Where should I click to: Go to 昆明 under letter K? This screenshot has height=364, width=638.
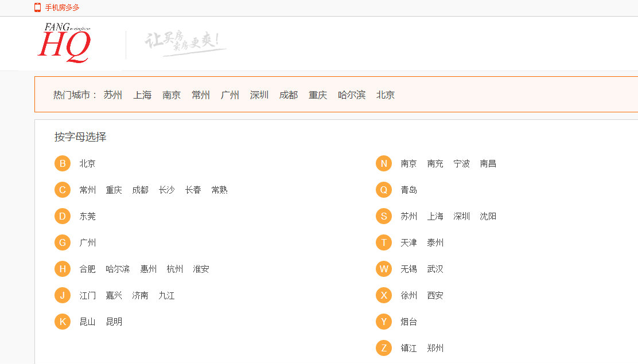point(114,322)
